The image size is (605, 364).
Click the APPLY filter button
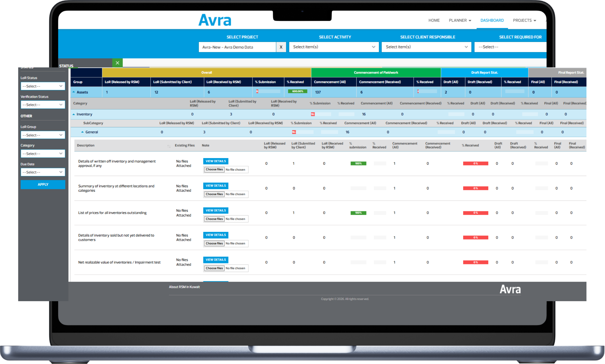[43, 184]
